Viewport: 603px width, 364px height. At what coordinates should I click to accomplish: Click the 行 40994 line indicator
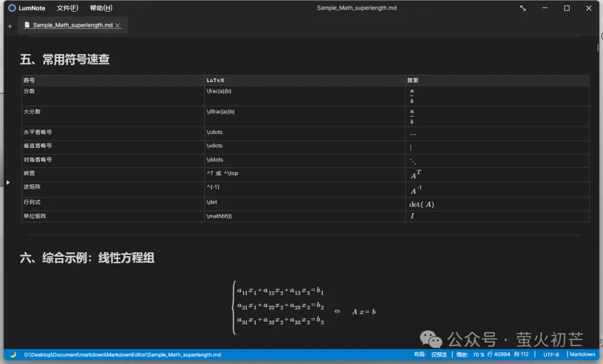[x=499, y=355]
